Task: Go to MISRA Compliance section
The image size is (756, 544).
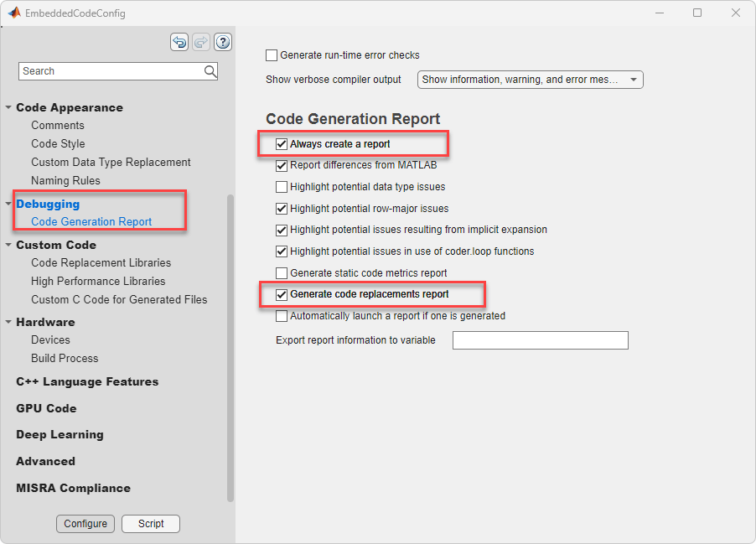Action: pyautogui.click(x=73, y=488)
